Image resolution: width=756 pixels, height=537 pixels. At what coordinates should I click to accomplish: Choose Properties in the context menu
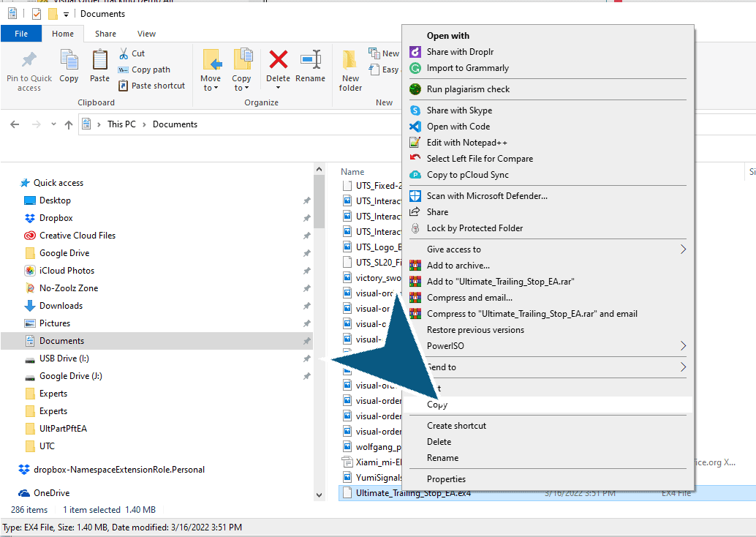click(x=446, y=479)
